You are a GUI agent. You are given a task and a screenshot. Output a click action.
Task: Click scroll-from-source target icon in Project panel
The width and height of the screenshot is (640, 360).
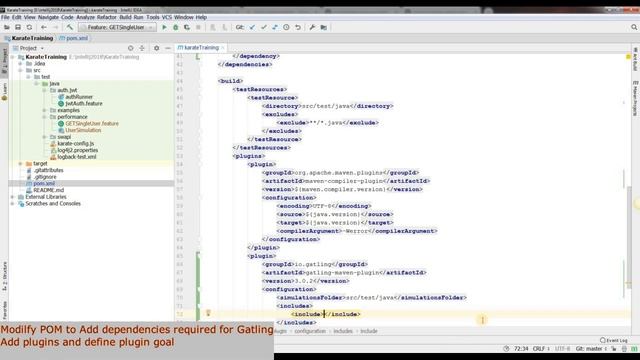(x=131, y=48)
